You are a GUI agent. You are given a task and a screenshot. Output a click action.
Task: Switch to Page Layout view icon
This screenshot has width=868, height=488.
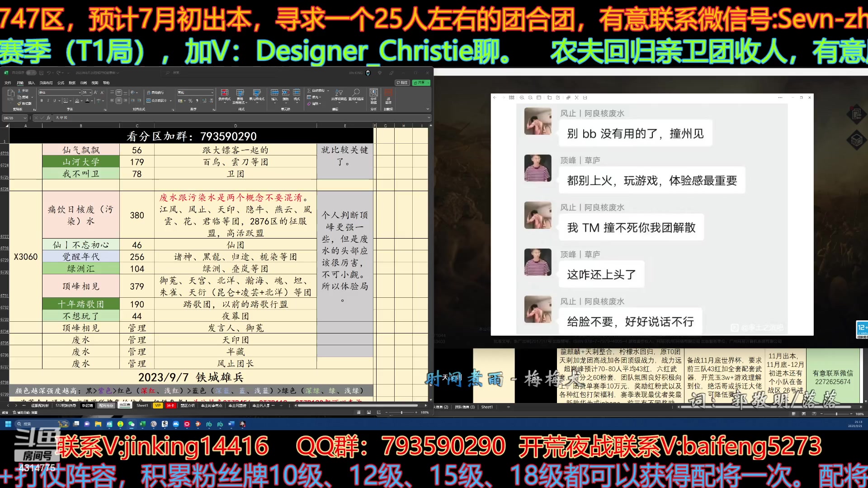(369, 412)
